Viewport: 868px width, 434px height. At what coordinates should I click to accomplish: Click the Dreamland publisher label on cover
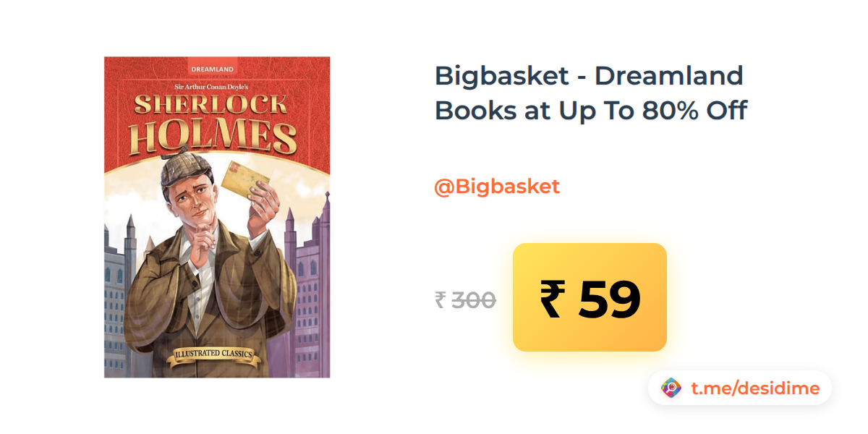point(212,69)
